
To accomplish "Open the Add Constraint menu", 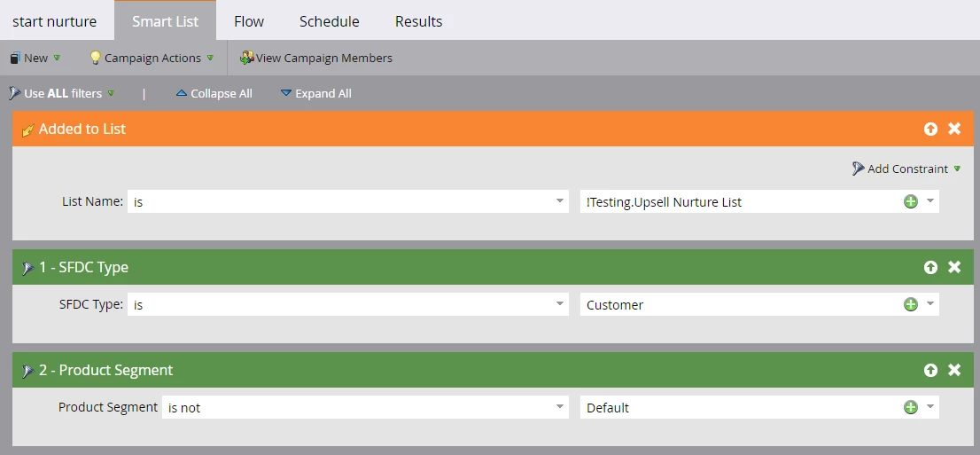I will 906,169.
